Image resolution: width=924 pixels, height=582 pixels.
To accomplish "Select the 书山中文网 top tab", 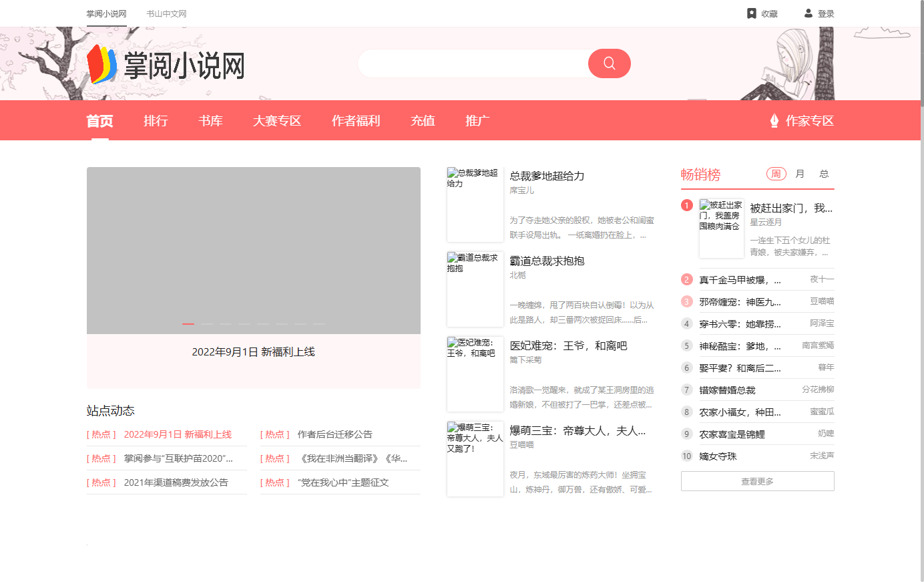I will tap(167, 13).
